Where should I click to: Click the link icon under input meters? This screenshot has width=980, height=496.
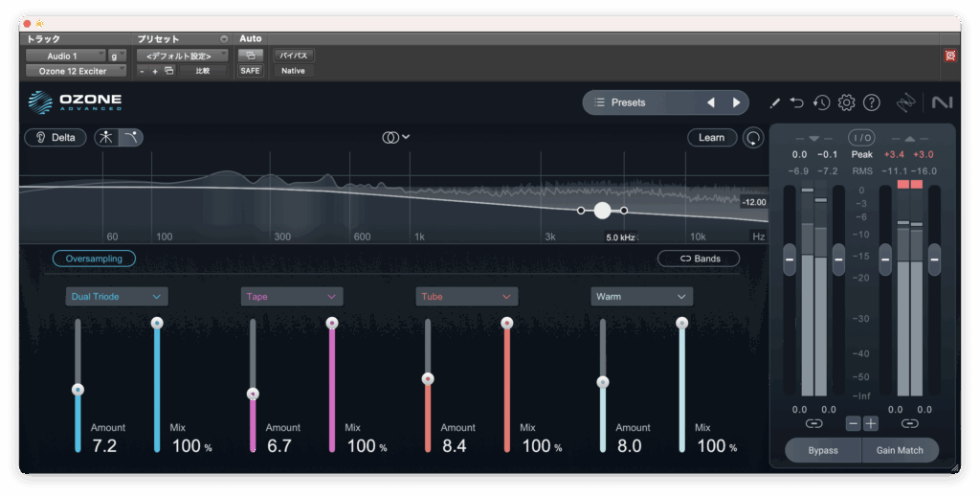[x=813, y=423]
